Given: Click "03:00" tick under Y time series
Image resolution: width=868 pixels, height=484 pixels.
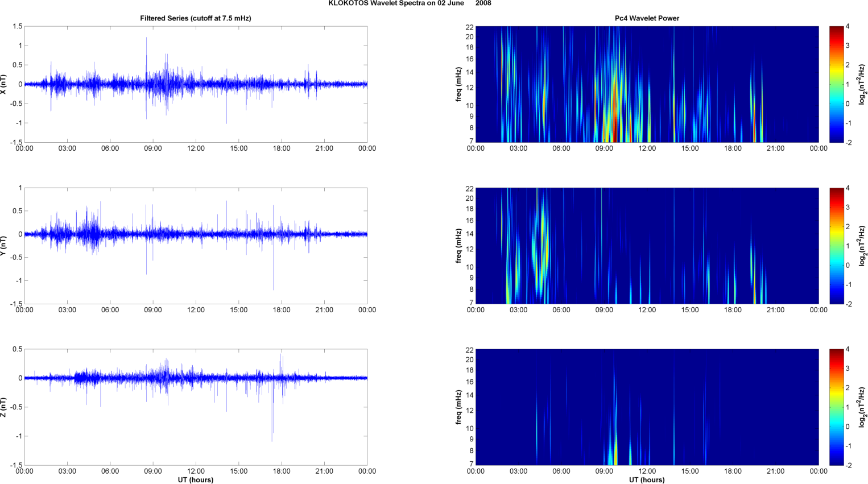Looking at the screenshot, I should pos(67,310).
